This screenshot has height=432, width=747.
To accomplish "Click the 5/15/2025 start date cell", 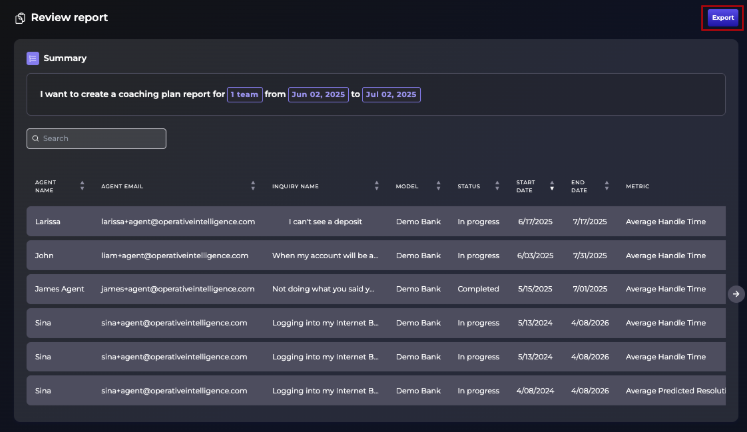I will pyautogui.click(x=535, y=289).
